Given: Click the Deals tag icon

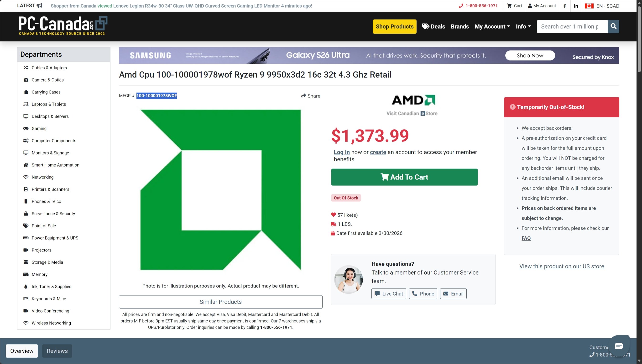Looking at the screenshot, I should 426,26.
